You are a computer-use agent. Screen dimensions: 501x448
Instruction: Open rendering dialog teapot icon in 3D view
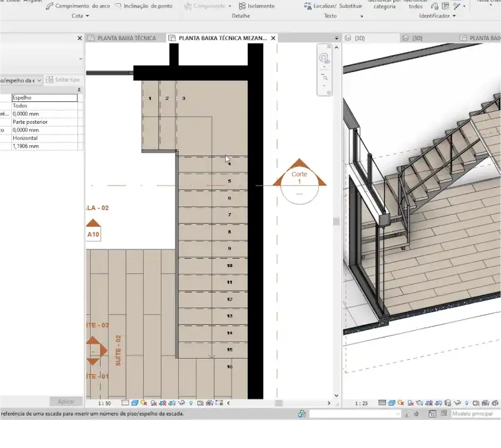420,403
